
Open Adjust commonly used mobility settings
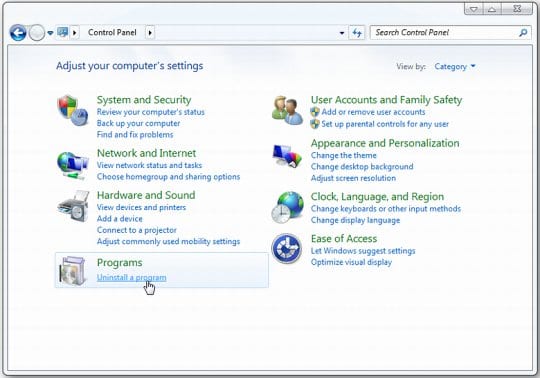pos(168,241)
